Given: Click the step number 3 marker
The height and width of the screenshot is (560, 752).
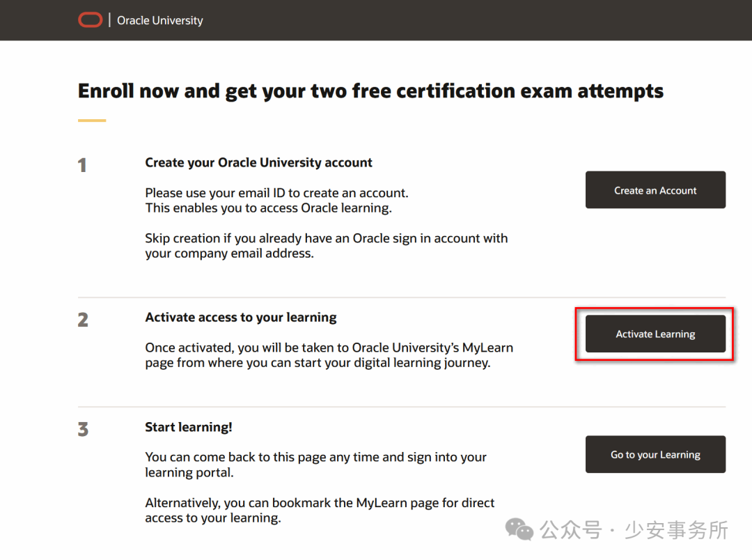Looking at the screenshot, I should tap(83, 429).
